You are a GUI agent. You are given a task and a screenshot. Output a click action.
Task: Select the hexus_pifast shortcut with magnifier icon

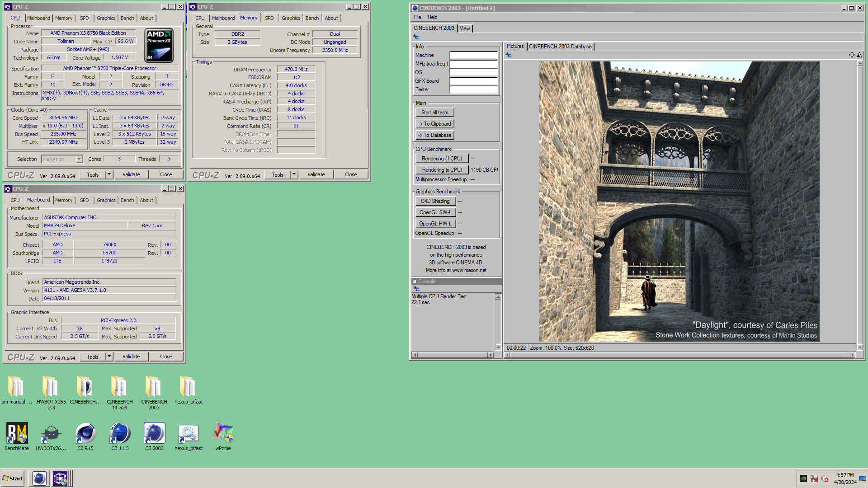tap(189, 437)
